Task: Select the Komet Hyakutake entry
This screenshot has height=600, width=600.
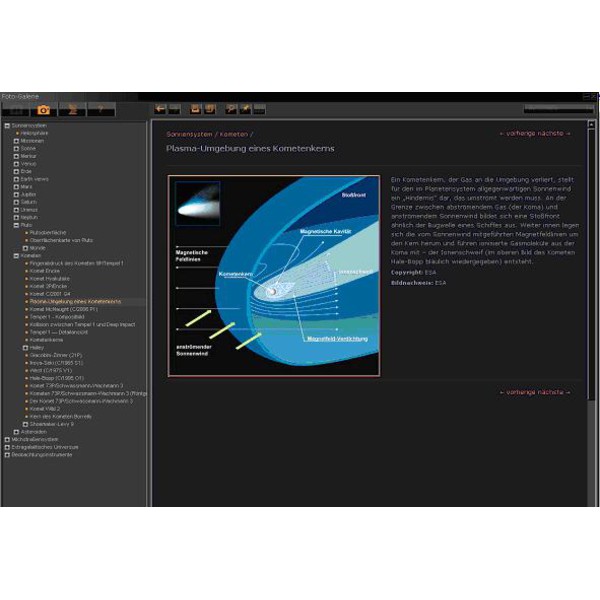Action: (50, 279)
